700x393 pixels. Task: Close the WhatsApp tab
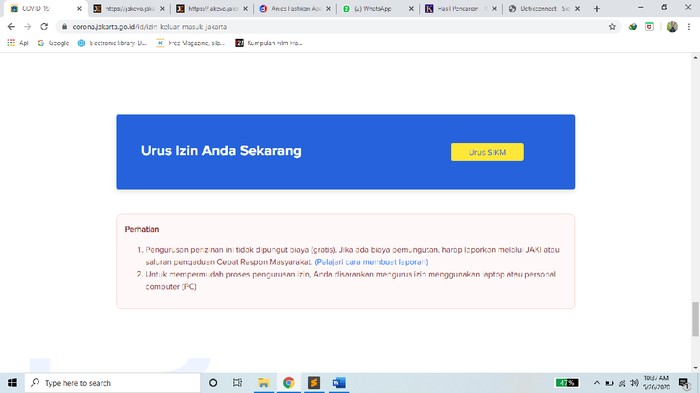(411, 8)
